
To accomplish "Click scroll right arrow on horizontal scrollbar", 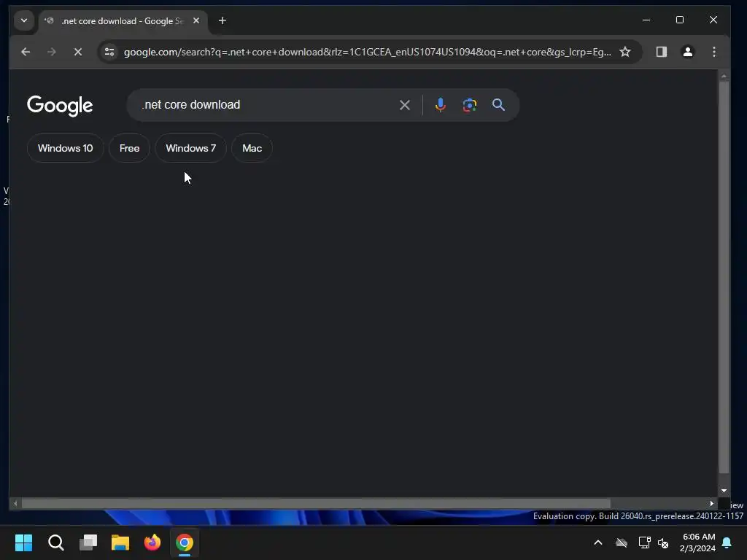I will (712, 503).
